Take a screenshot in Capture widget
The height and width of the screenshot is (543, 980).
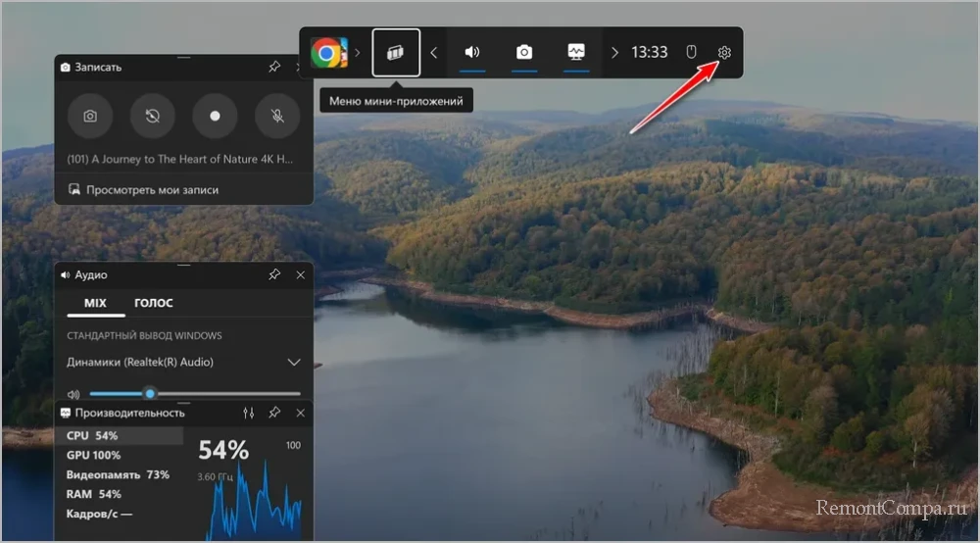click(x=90, y=116)
